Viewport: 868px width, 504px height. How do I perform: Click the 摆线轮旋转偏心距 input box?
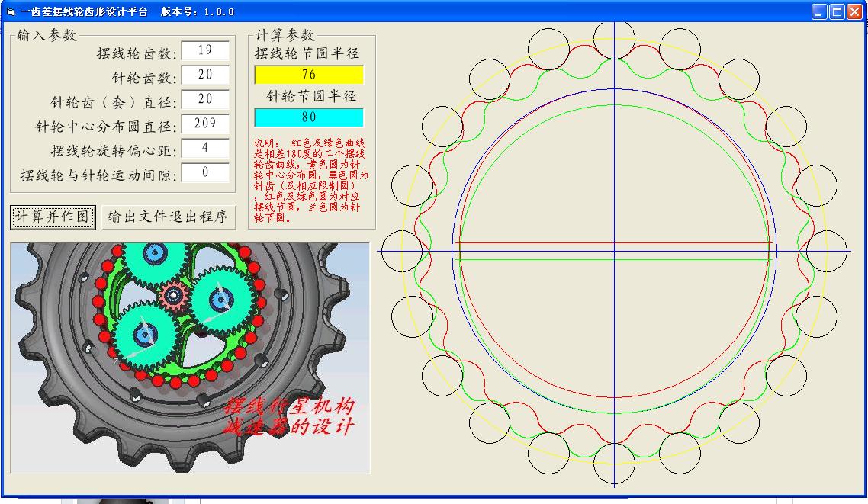click(x=205, y=148)
